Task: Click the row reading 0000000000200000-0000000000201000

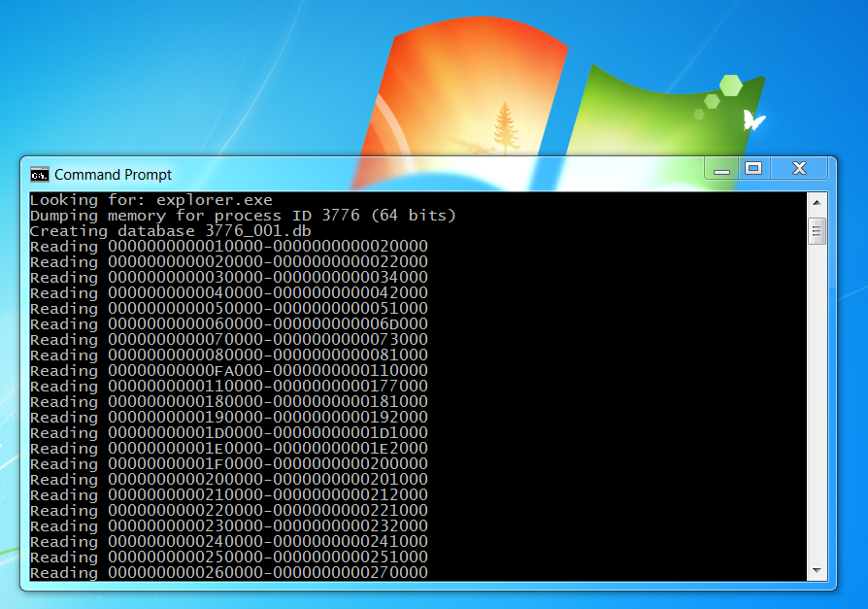Action: (228, 479)
